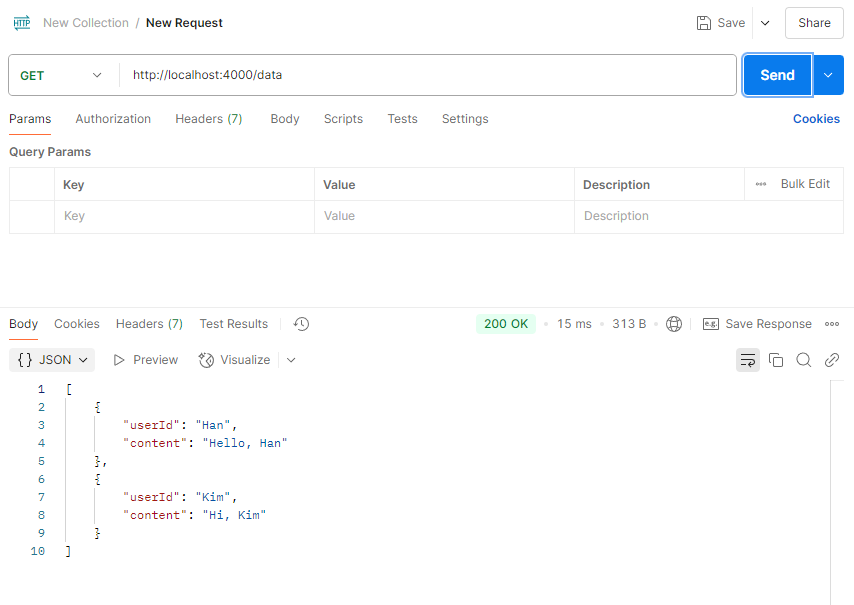
Task: Expand the Save options chevron
Action: tap(765, 23)
